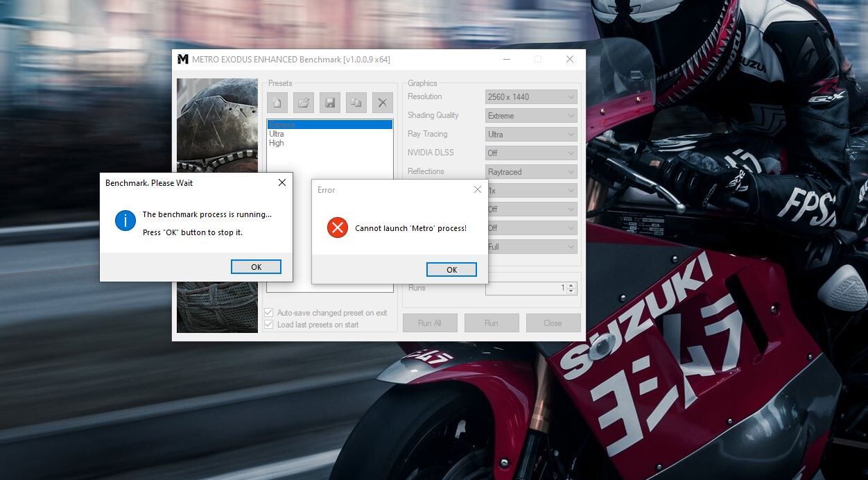
Task: Click the New preset icon
Action: click(277, 103)
